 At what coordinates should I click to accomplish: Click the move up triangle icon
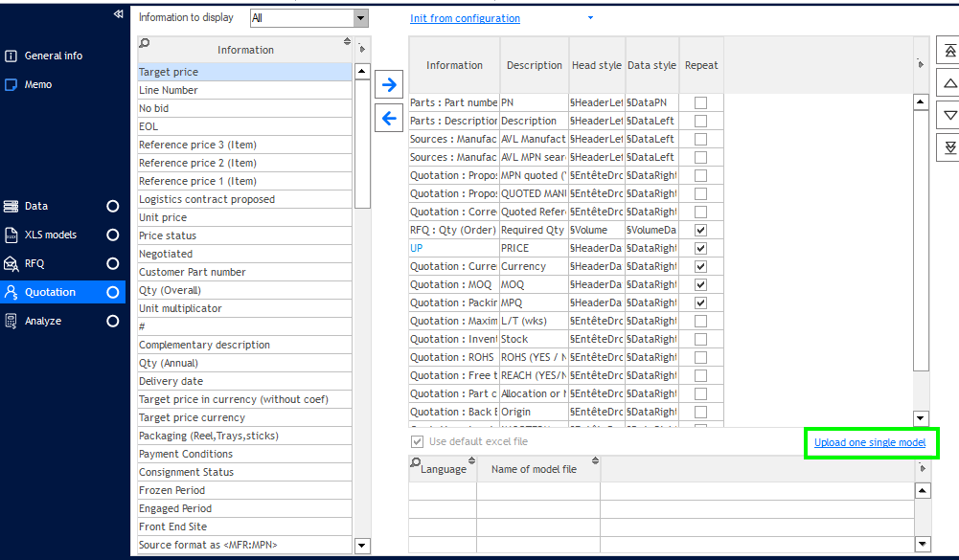pos(949,83)
